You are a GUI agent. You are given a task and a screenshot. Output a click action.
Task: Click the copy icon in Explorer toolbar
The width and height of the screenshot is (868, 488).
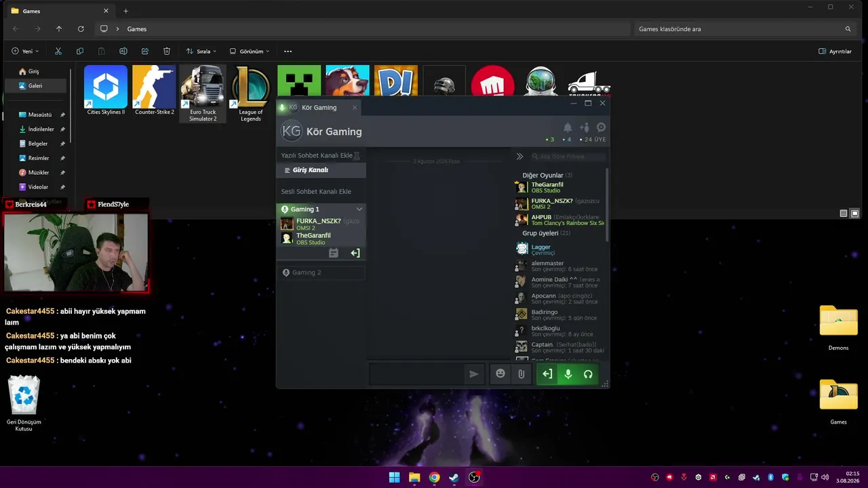click(x=80, y=51)
